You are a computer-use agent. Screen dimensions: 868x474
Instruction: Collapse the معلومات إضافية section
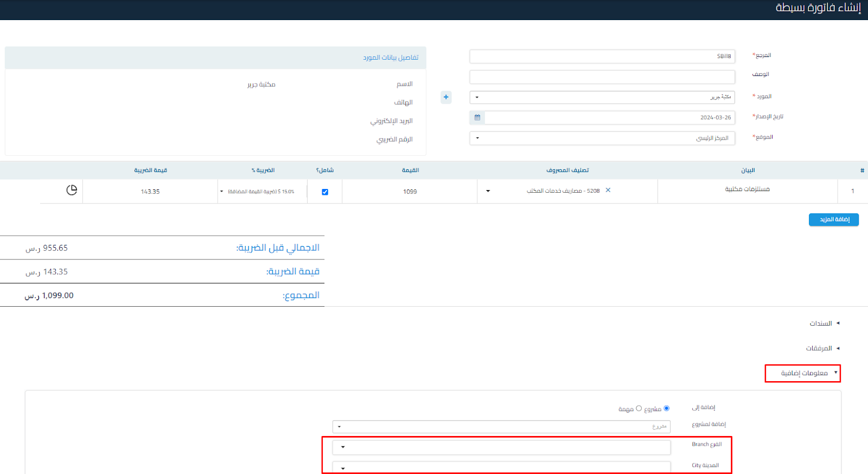pos(809,373)
